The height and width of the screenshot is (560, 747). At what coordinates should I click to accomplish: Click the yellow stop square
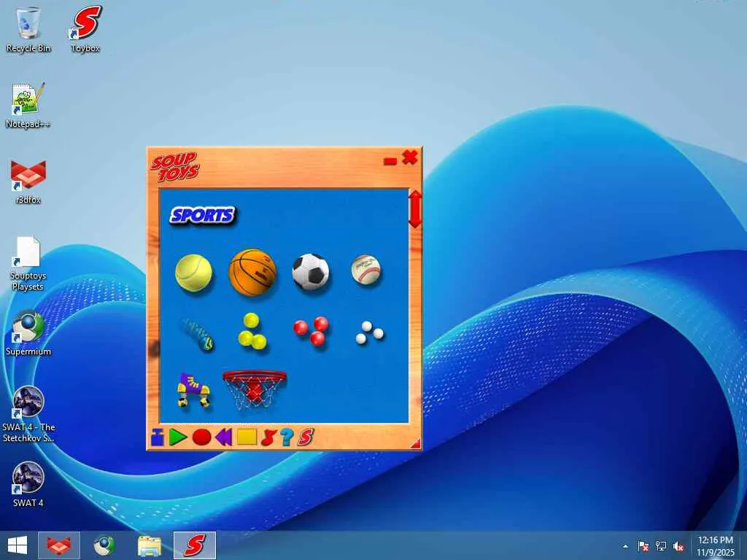[x=247, y=437]
